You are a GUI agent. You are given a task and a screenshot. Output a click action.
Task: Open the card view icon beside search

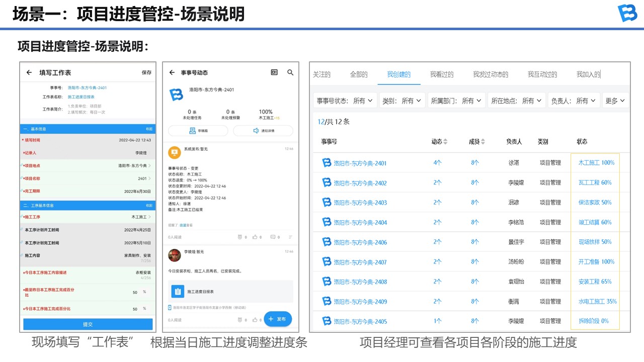[x=274, y=72]
